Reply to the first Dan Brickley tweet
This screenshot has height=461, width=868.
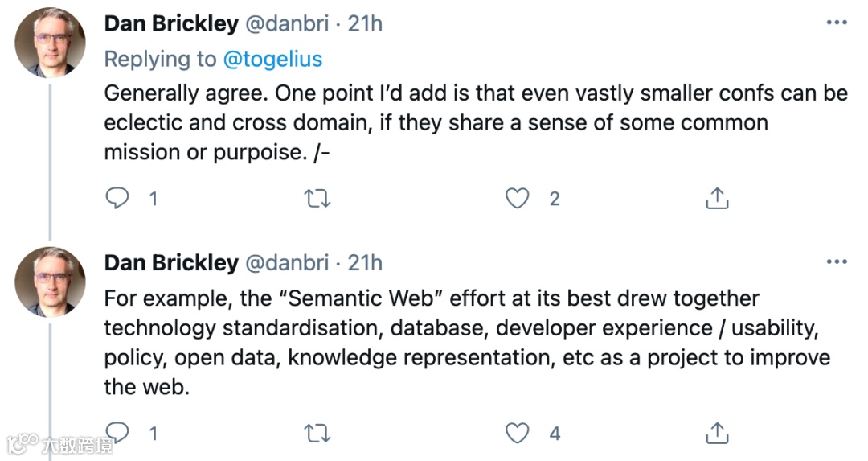pos(117,198)
